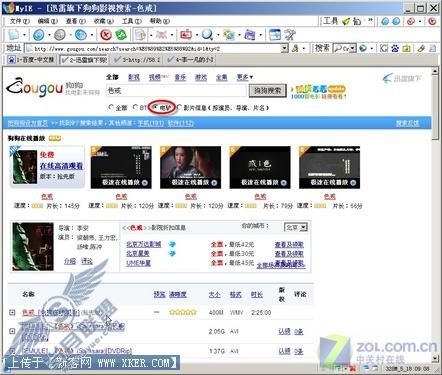This screenshot has height=375, width=442.
Task: Open the 更多 dropdown in search categories
Action: pyautogui.click(x=245, y=77)
